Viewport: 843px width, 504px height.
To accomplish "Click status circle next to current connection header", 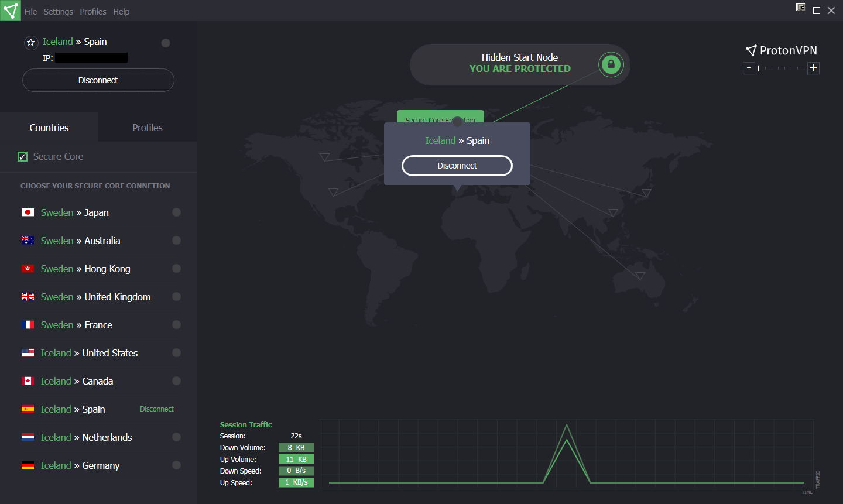I will [166, 43].
